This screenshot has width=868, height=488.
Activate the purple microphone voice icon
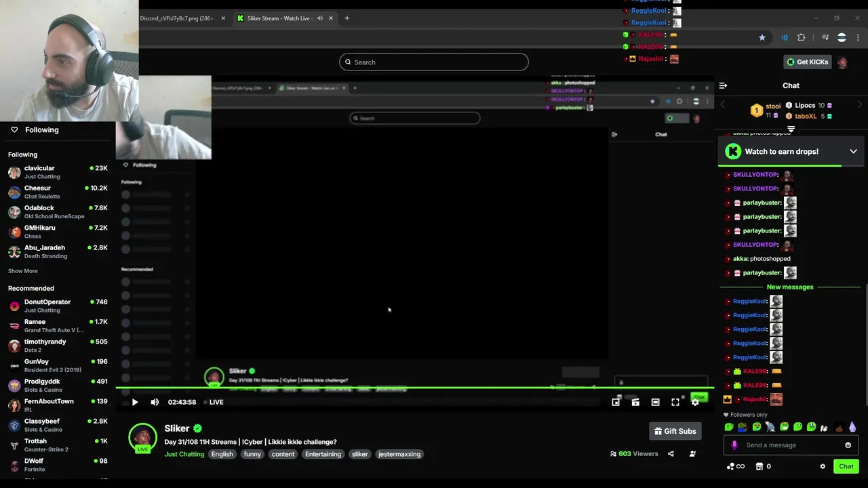pyautogui.click(x=734, y=445)
